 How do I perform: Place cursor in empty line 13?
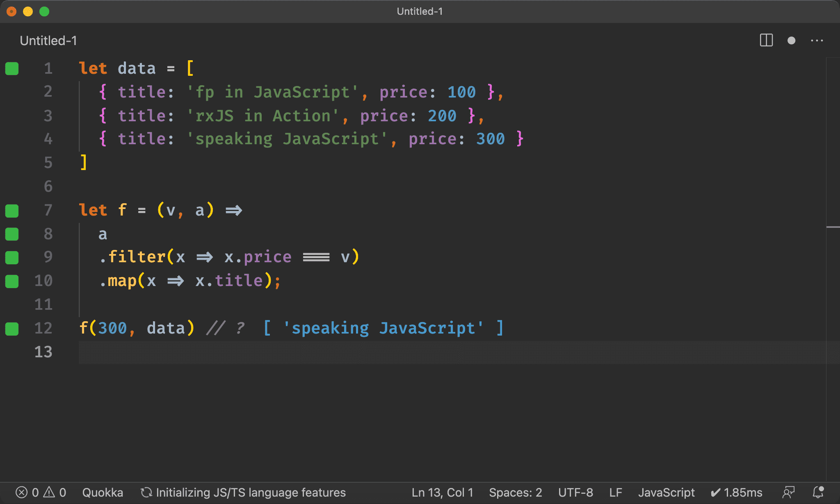click(451, 352)
